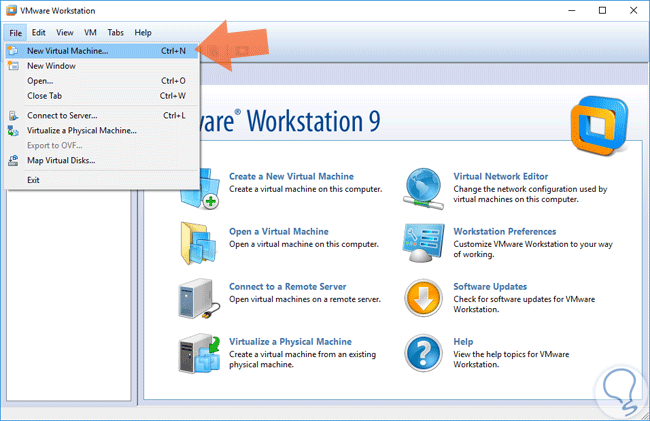The image size is (650, 421).
Task: Click the Workstation Preferences link
Action: [504, 232]
